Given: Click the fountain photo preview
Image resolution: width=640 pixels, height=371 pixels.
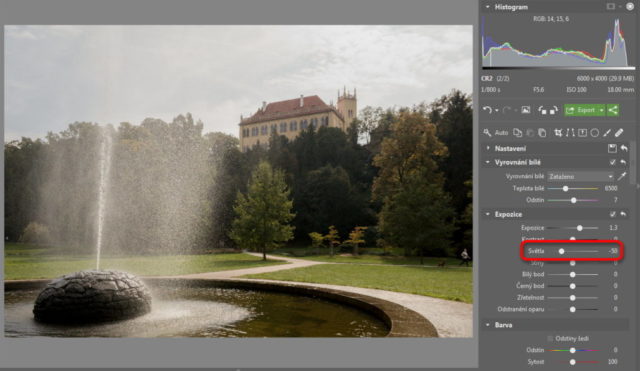Looking at the screenshot, I should coord(238,181).
